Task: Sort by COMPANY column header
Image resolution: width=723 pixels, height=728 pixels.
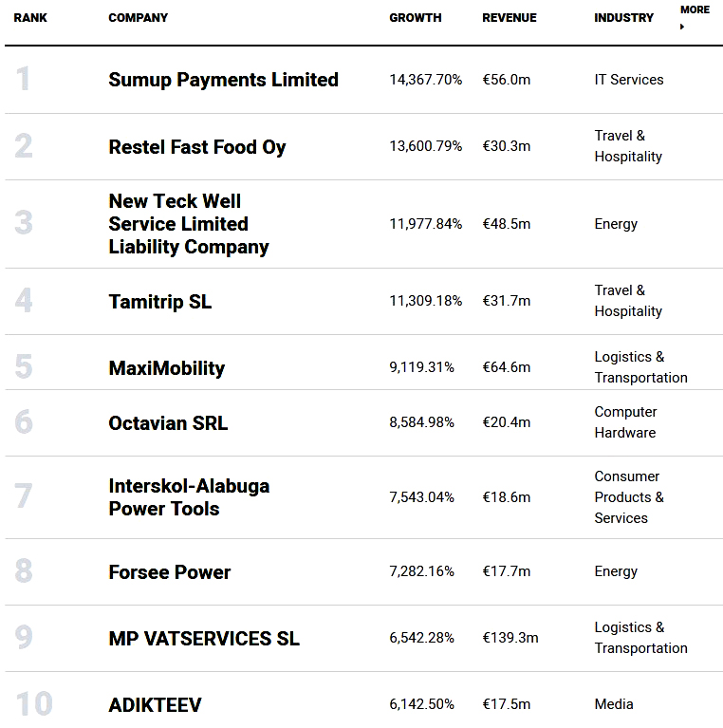Action: (x=139, y=18)
